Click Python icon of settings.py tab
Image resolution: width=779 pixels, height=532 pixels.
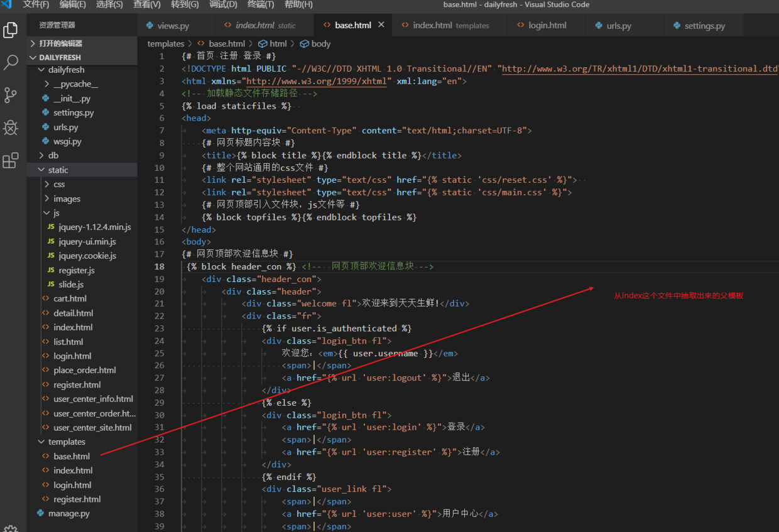pos(677,26)
